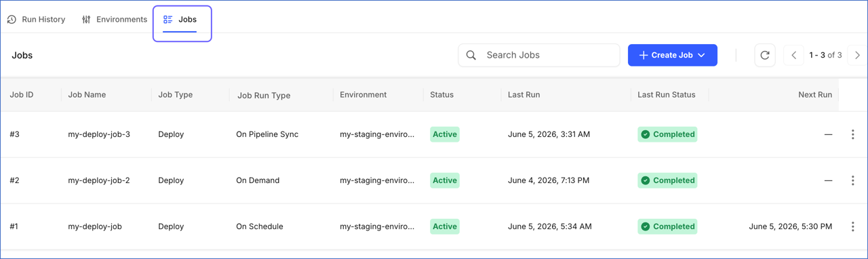This screenshot has width=868, height=259.
Task: Click On Demand run type
Action: [258, 180]
